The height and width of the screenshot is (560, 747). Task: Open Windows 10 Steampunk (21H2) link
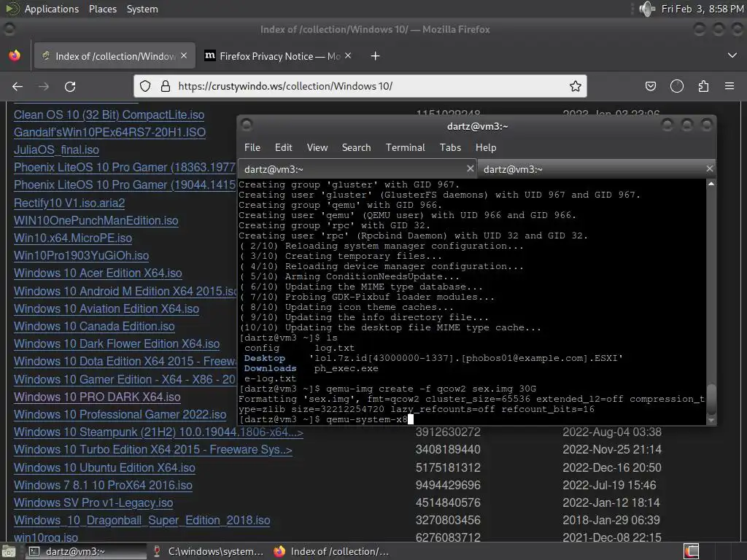tap(158, 432)
